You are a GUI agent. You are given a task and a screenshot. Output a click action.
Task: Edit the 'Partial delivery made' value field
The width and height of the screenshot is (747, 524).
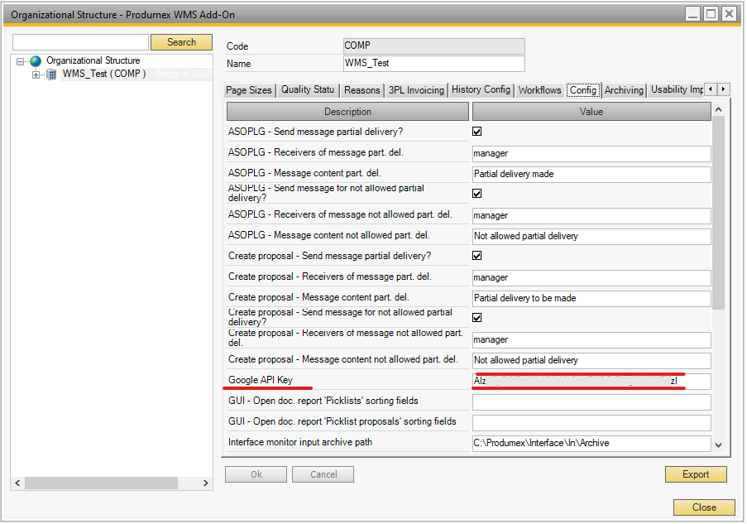(x=591, y=174)
